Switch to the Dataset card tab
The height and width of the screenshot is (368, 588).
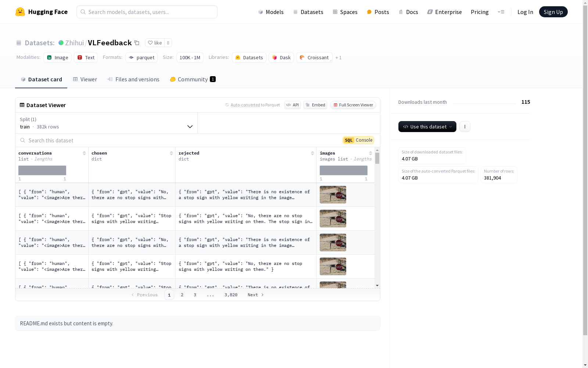point(41,79)
